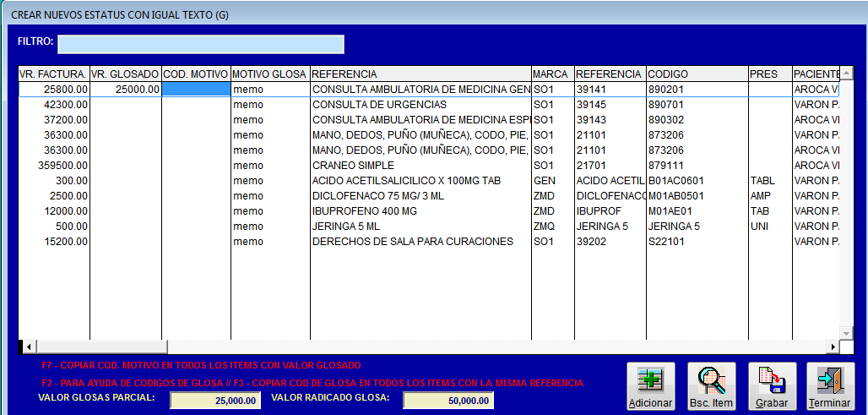Select the JERINGA 5 ML reference cell
Screen dimensions: 868x415
pyautogui.click(x=420, y=227)
